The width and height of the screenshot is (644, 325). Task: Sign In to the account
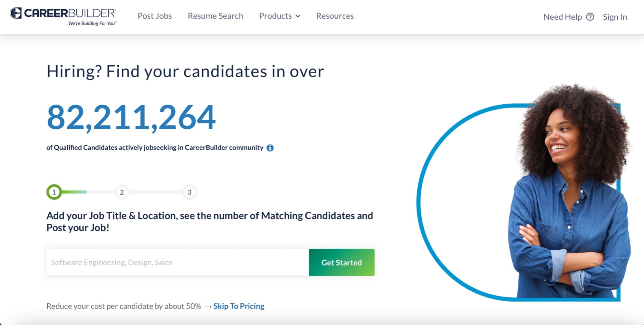click(615, 17)
